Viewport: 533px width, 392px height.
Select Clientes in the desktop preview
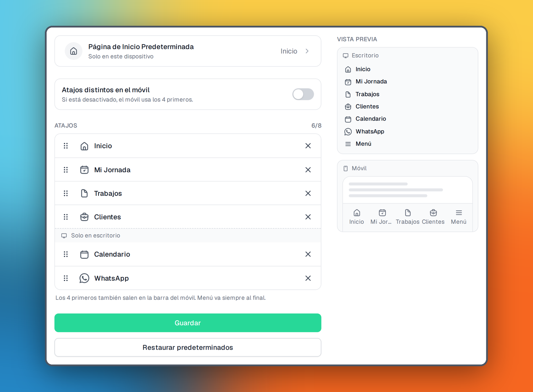(x=361, y=107)
